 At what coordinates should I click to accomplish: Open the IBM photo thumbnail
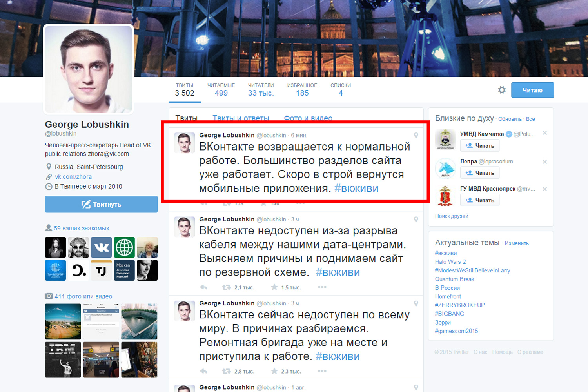(63, 359)
